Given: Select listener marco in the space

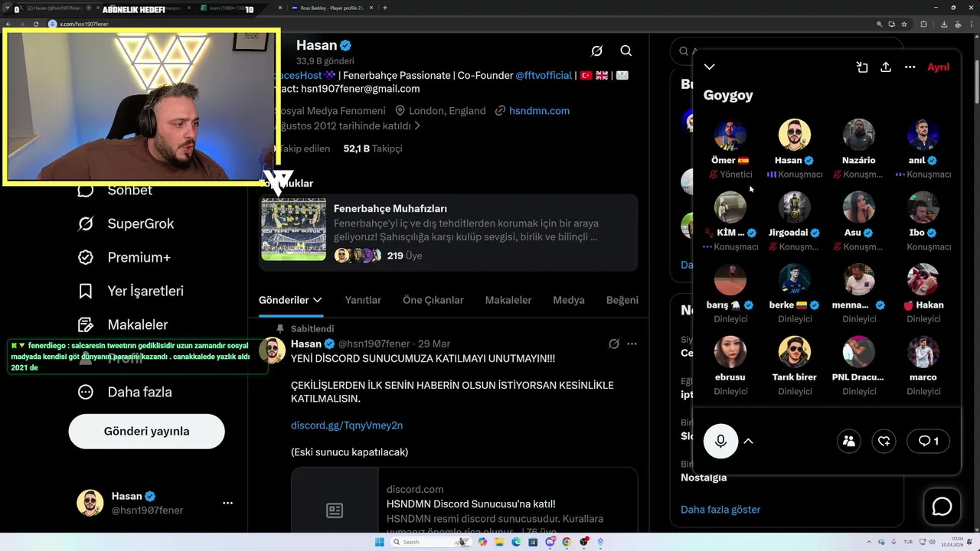Looking at the screenshot, I should [x=923, y=351].
